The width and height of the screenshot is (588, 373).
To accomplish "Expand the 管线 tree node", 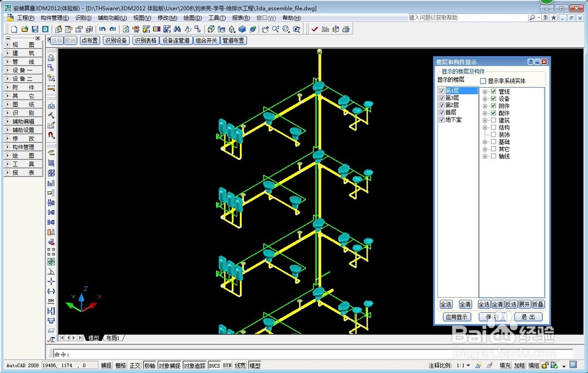I will (x=485, y=92).
